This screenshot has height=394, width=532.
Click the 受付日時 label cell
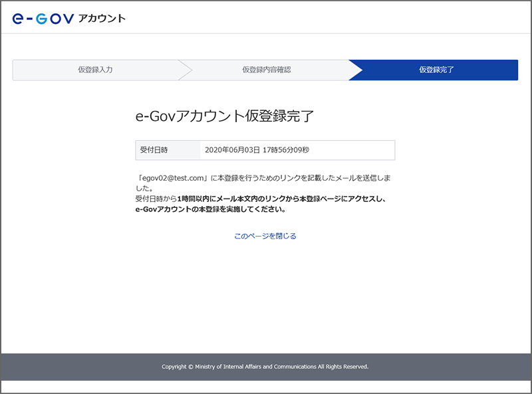click(x=168, y=150)
